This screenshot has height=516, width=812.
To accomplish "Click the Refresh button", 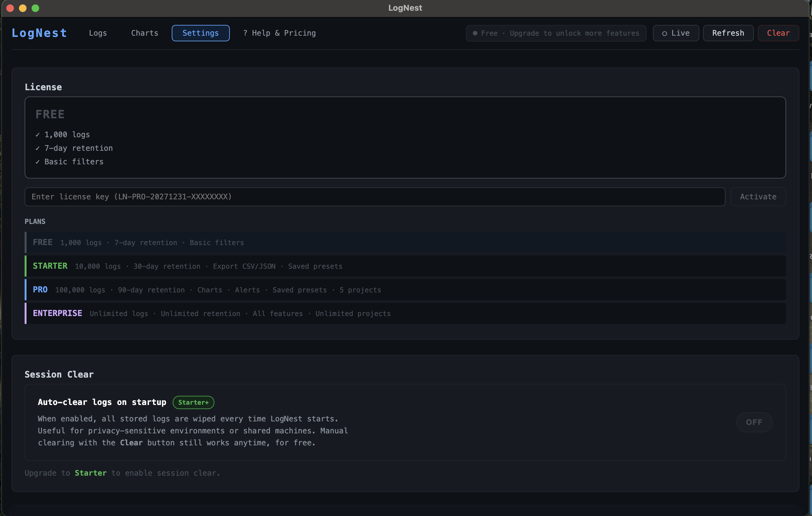I will tap(728, 33).
